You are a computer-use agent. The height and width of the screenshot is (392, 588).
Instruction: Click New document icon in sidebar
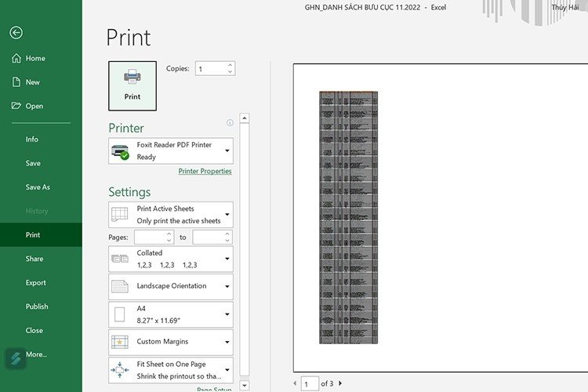[x=16, y=82]
